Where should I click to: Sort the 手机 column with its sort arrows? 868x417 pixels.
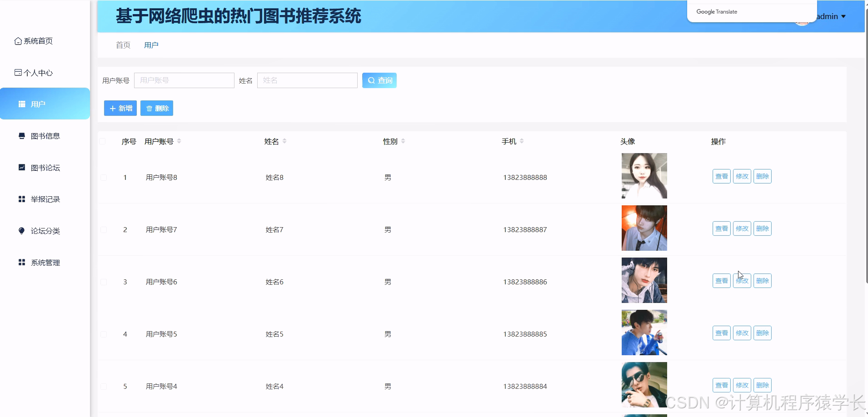click(521, 141)
